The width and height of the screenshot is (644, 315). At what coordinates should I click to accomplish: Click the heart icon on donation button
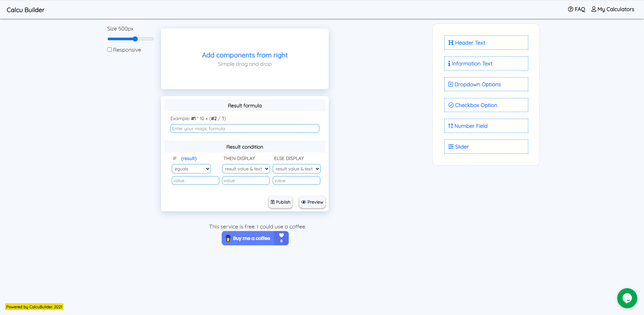click(281, 235)
